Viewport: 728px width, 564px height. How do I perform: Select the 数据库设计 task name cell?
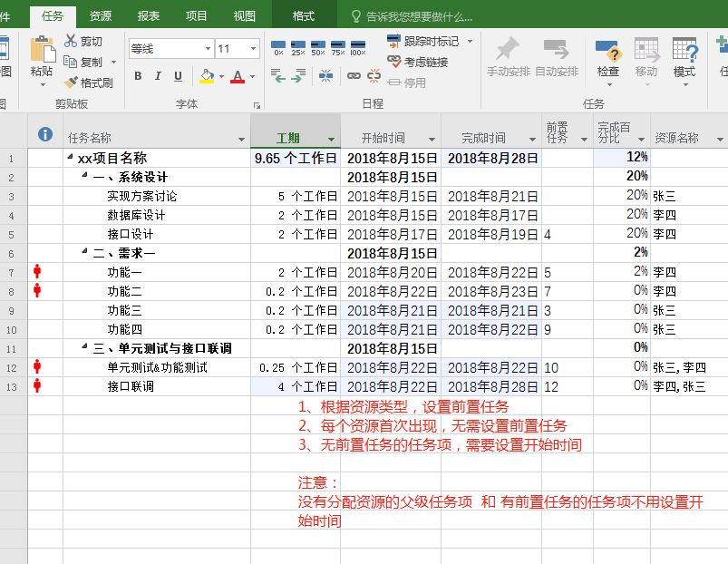click(157, 215)
